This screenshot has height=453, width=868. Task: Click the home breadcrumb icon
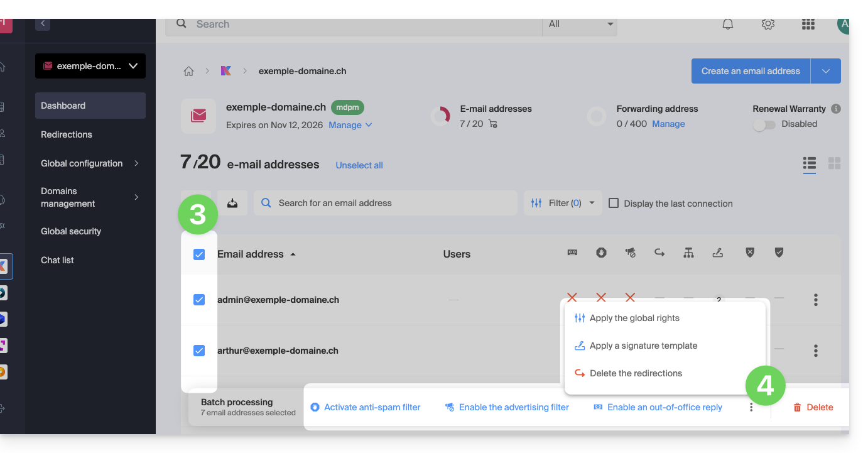pos(188,71)
